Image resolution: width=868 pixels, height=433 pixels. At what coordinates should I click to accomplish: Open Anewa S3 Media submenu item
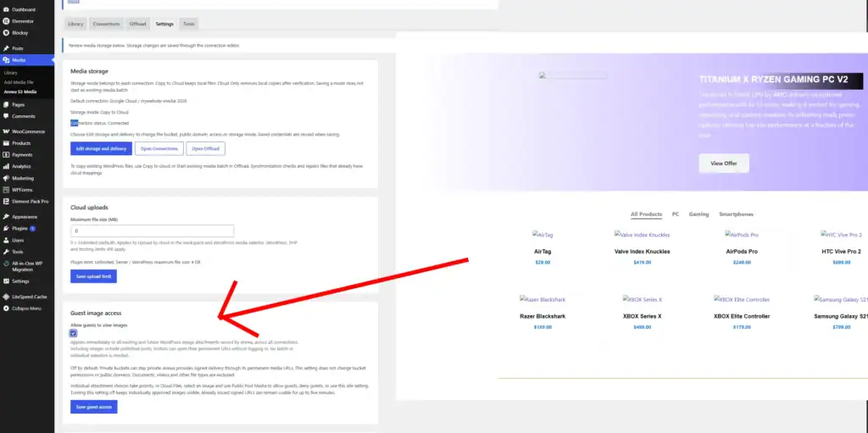(x=20, y=92)
